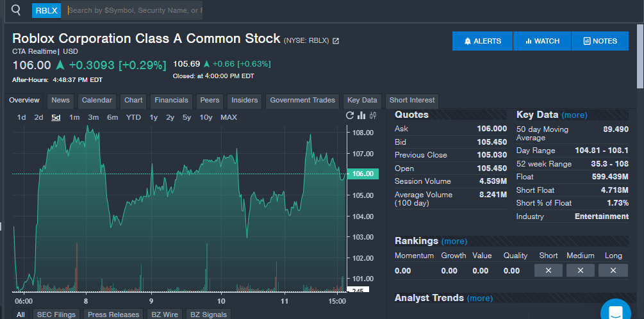Viewport: 644px width, 319px height.
Task: Open the chat support bubble icon
Action: click(615, 312)
